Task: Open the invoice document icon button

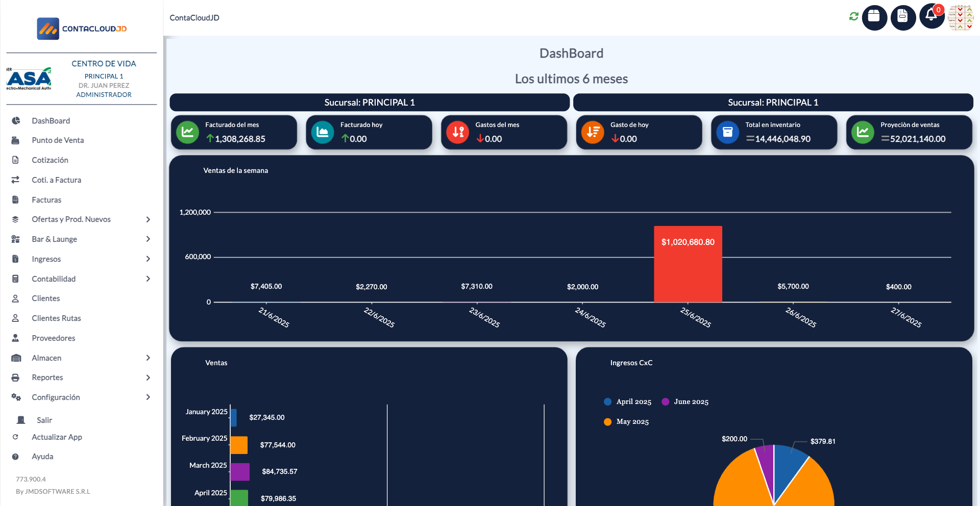Action: (x=902, y=17)
